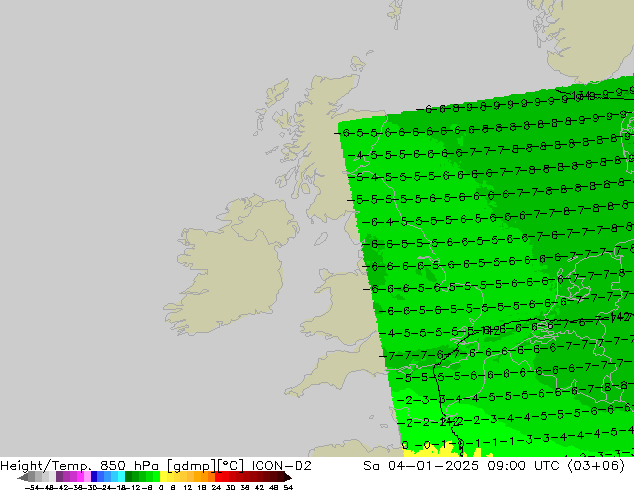Click the '54' legend scale value

coord(288,487)
